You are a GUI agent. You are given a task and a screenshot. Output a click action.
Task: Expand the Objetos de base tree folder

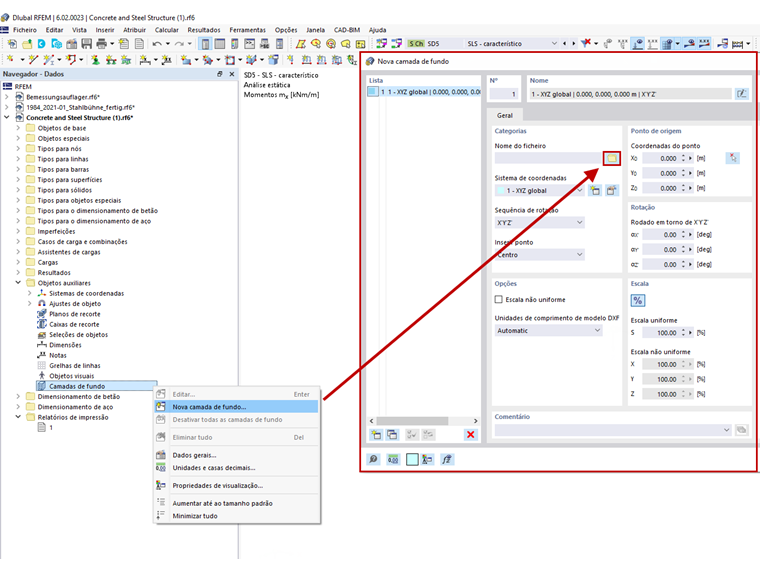[18, 128]
